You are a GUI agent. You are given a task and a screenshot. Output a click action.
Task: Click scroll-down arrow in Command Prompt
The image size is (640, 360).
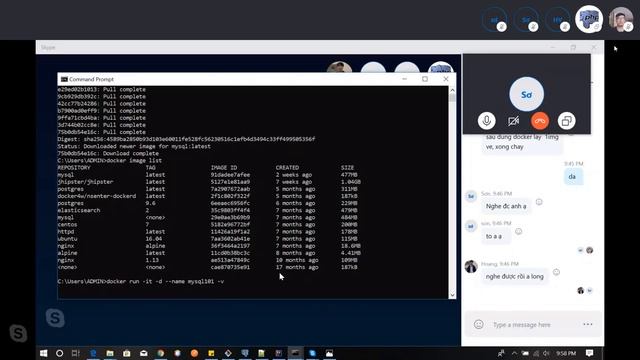(452, 295)
